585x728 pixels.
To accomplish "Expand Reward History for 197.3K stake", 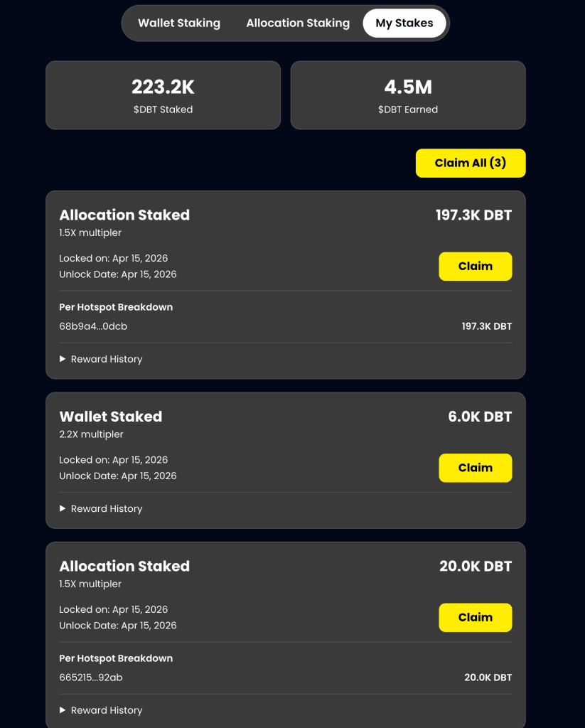I will [106, 359].
